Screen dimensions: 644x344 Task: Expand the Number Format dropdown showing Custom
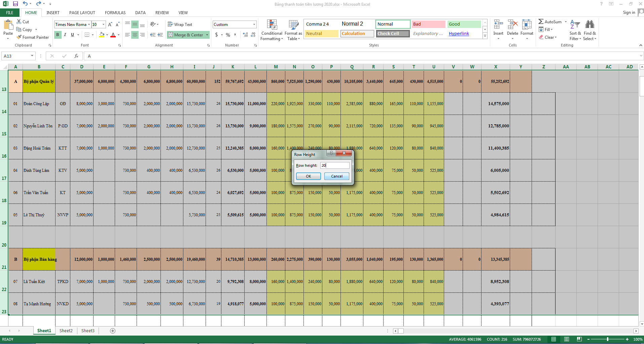click(253, 24)
